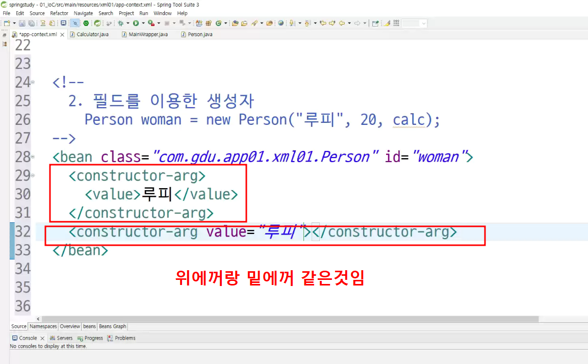
Task: Select the beans tab below the editor
Action: [89, 326]
